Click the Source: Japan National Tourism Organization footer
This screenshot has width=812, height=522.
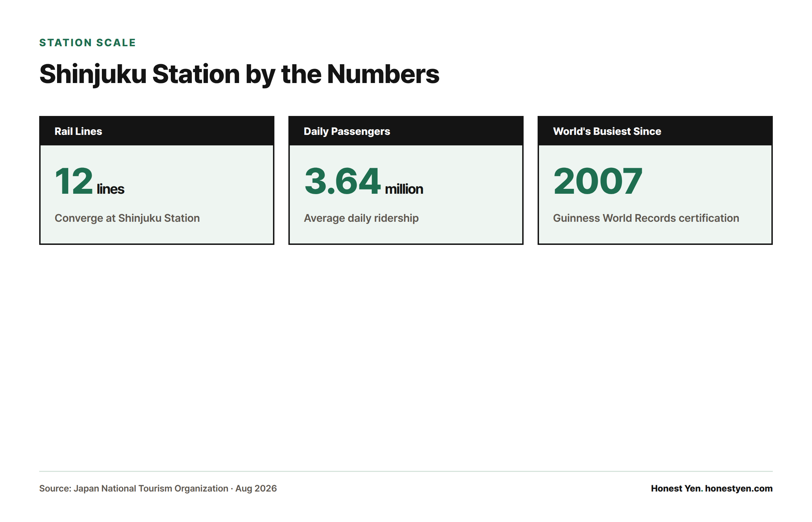coord(158,488)
